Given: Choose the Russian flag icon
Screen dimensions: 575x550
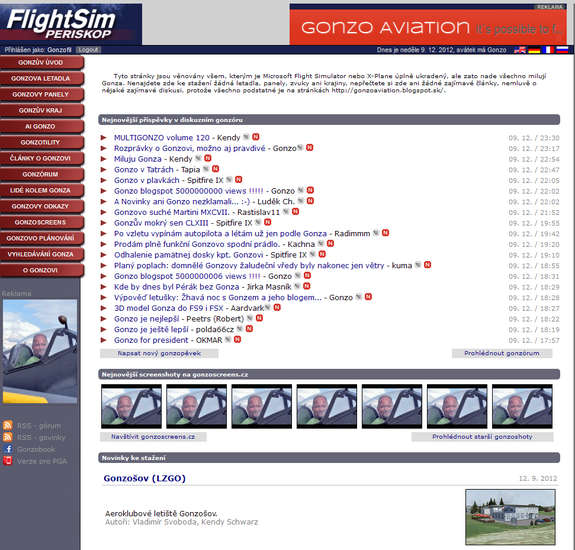Looking at the screenshot, I should coord(562,50).
